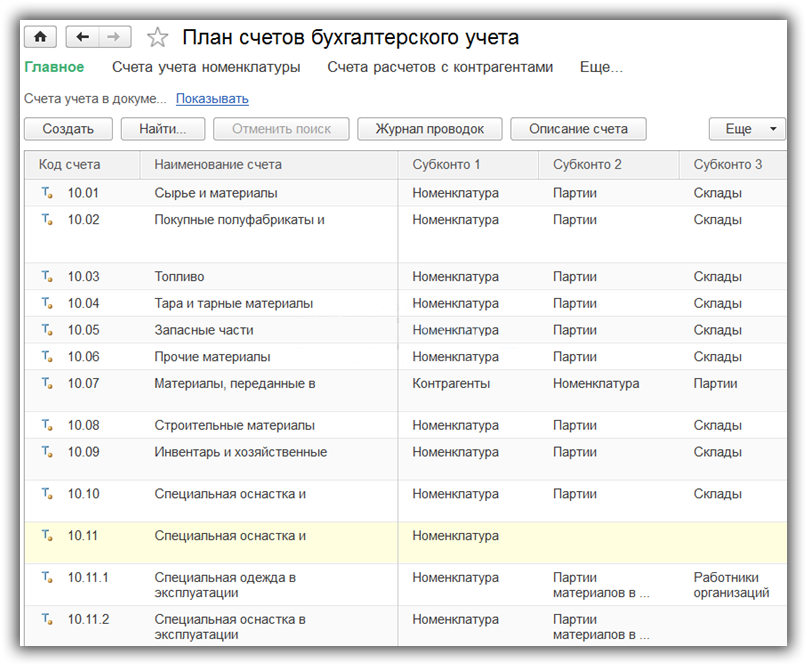This screenshot has width=807, height=666.
Task: Click the Создать button
Action: click(68, 129)
